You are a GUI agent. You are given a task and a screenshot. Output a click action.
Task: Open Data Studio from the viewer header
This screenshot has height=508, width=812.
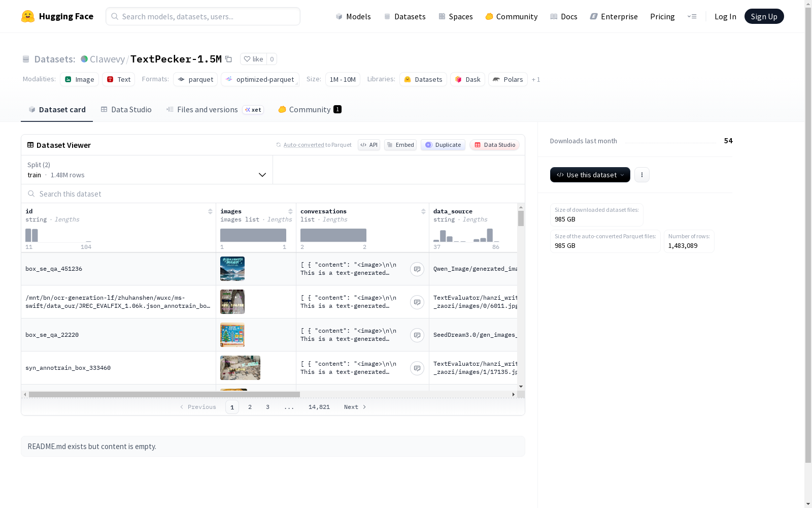coord(494,145)
